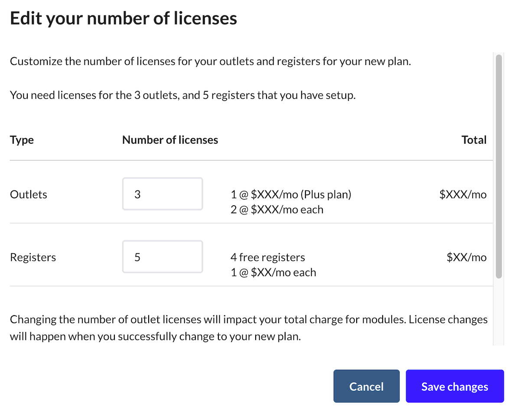Click the "Number of licenses" column header
Viewport: 520px width, 420px height.
[x=170, y=140]
